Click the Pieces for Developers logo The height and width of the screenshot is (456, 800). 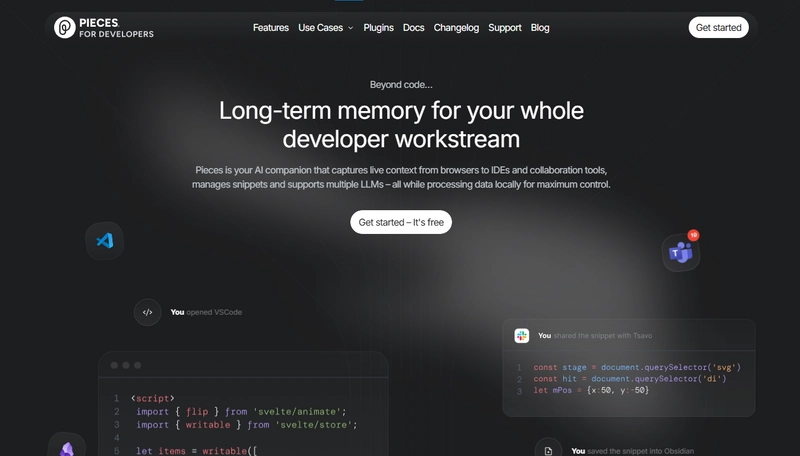(104, 28)
